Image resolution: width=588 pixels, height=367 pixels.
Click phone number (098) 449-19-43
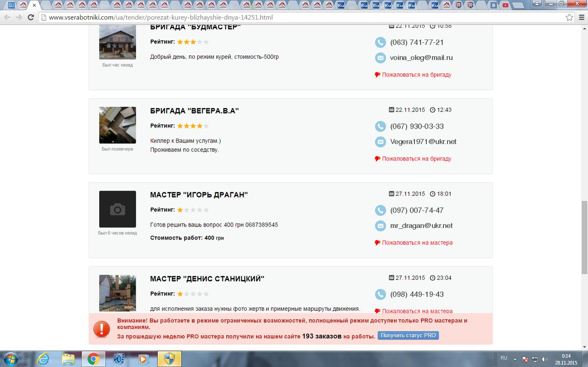click(x=417, y=294)
